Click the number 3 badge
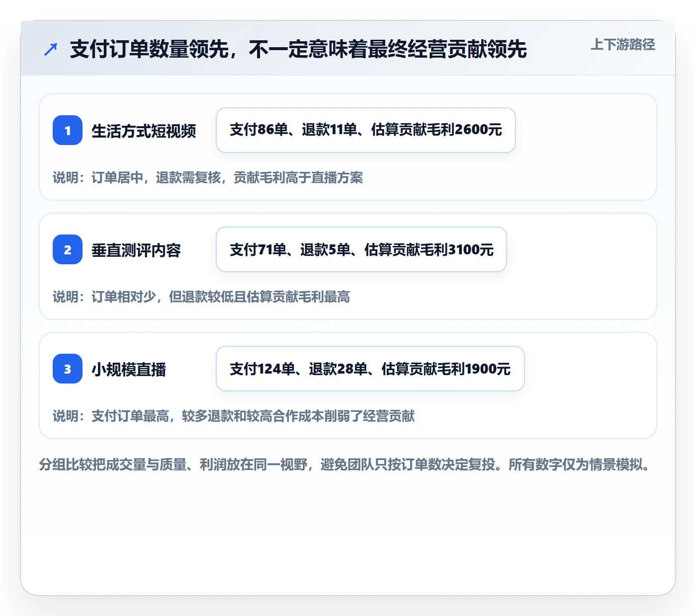 [68, 369]
